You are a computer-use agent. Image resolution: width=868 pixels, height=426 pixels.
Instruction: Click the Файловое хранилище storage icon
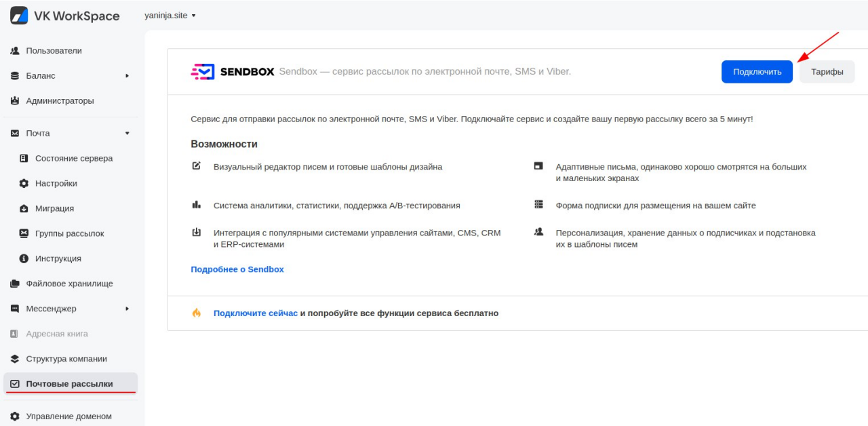point(15,284)
